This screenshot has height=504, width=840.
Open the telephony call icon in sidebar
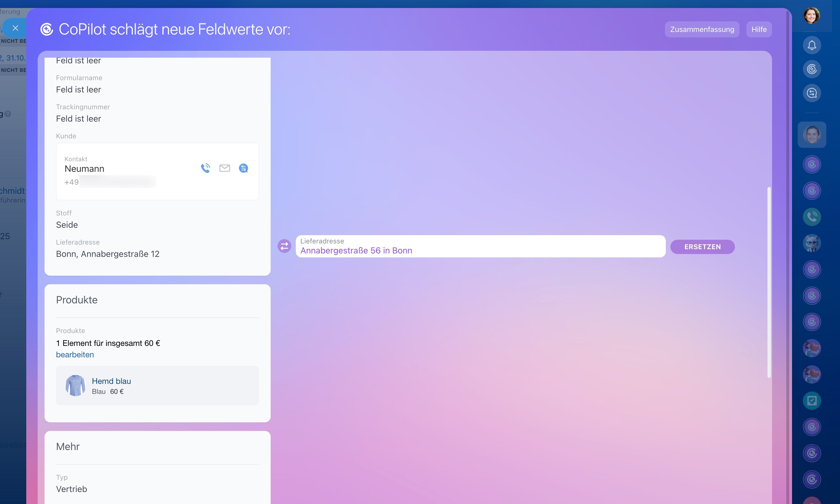812,217
